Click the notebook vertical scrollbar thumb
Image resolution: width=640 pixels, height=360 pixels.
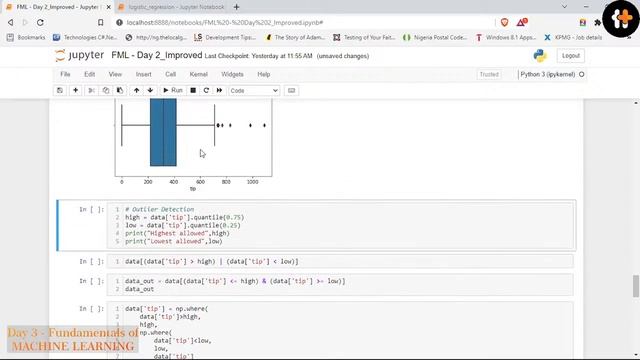pyautogui.click(x=636, y=286)
